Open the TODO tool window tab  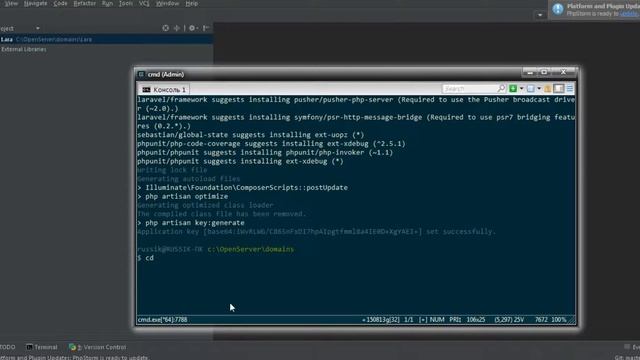[x=7, y=347]
